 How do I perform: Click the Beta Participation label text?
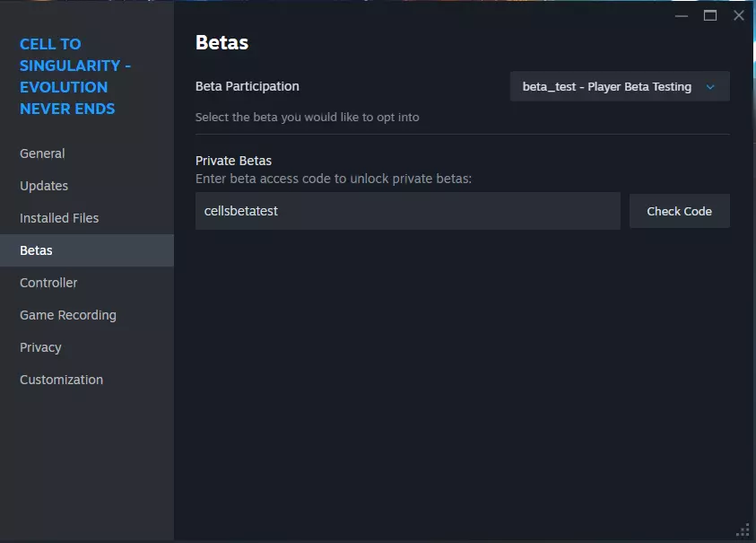248,86
